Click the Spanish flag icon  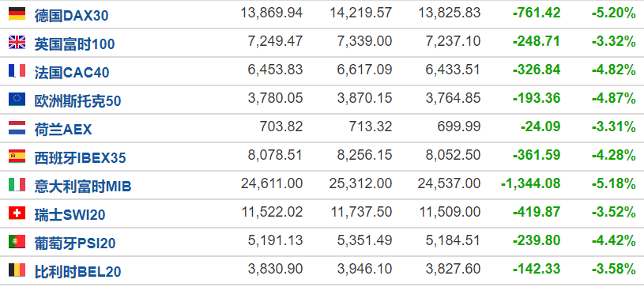point(17,157)
